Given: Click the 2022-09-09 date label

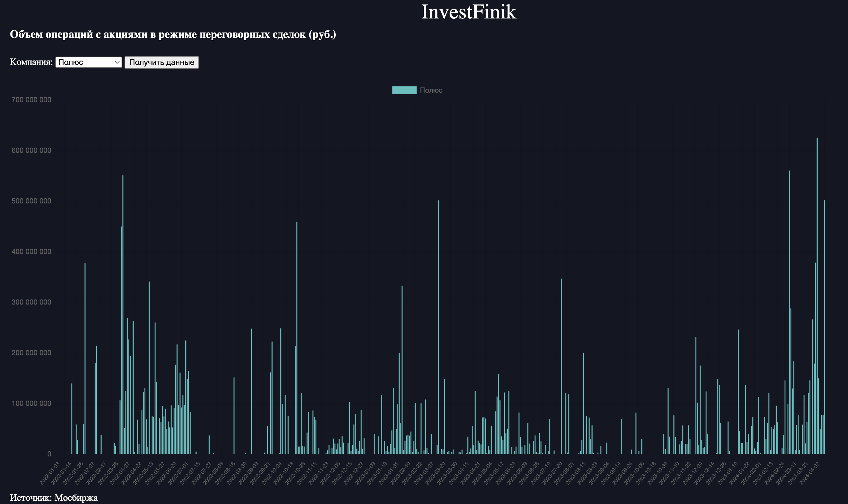Looking at the screenshot, I should click(249, 473).
